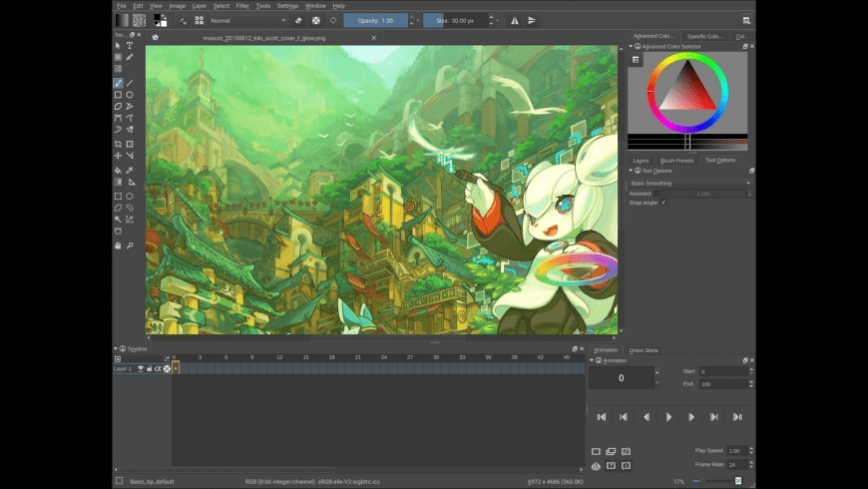Toggle eraser mode in the top toolbar
The width and height of the screenshot is (868, 489).
coord(299,20)
